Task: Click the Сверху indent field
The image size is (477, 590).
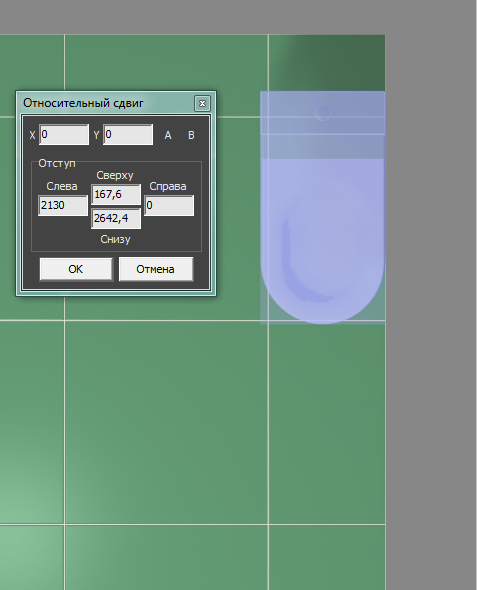Action: click(116, 195)
